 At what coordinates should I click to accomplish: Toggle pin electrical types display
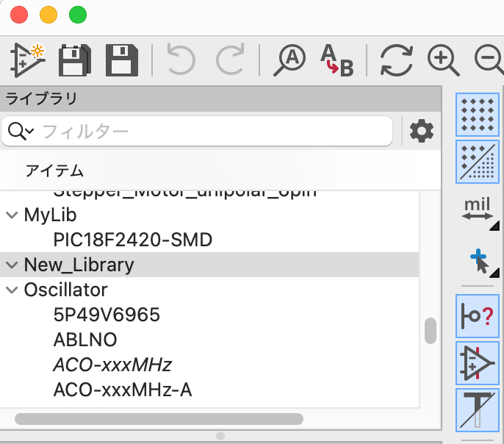[478, 316]
